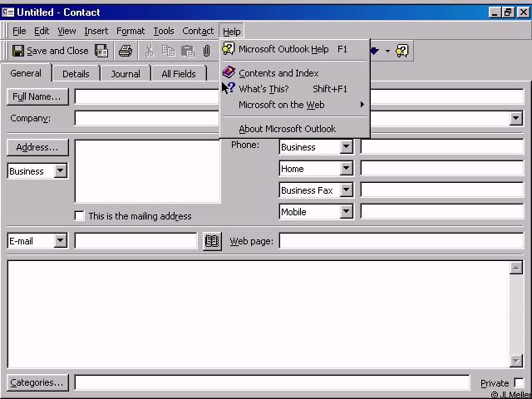The width and height of the screenshot is (532, 399).
Task: Click the E-mail address input field
Action: point(135,241)
